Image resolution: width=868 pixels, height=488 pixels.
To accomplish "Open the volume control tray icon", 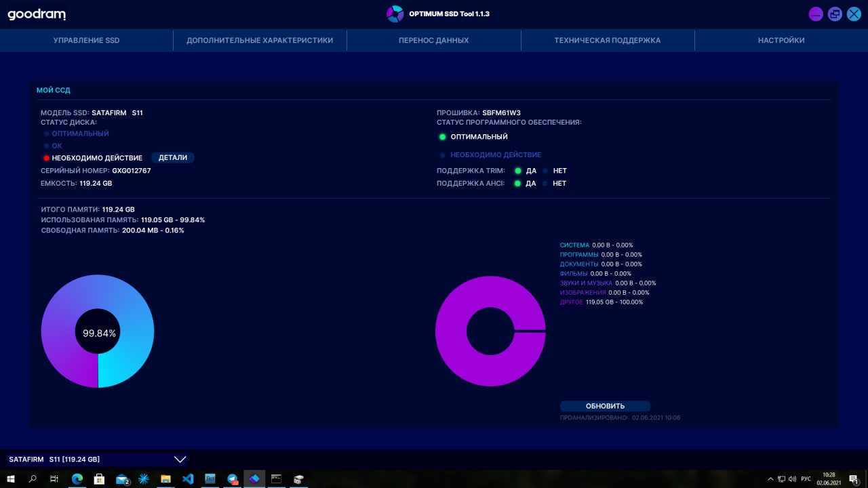I will point(792,479).
